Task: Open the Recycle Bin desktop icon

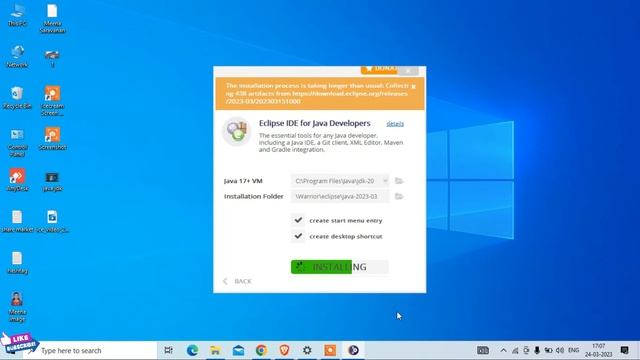Action: [17, 98]
